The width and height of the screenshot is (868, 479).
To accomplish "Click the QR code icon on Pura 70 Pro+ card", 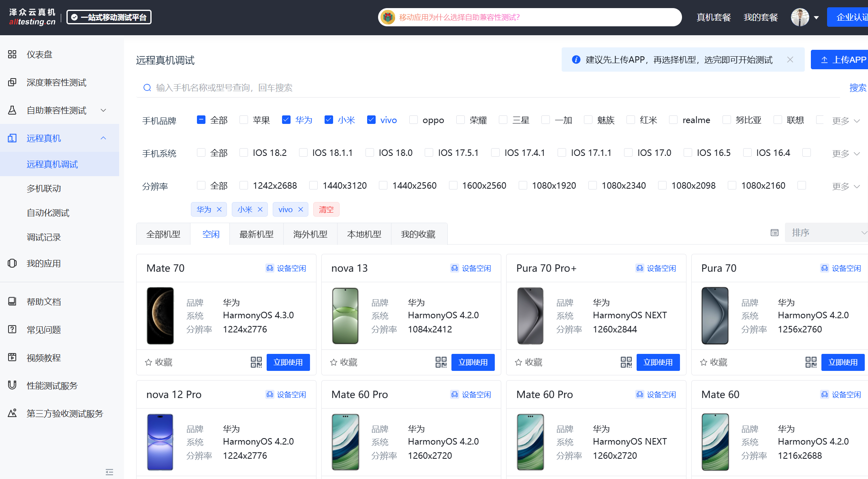I will click(626, 362).
